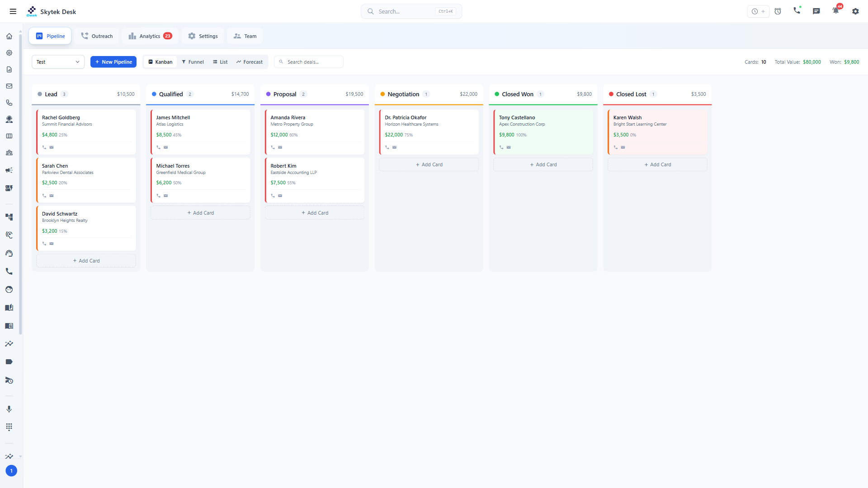Open the dialer phone icon in top bar

[x=797, y=11]
